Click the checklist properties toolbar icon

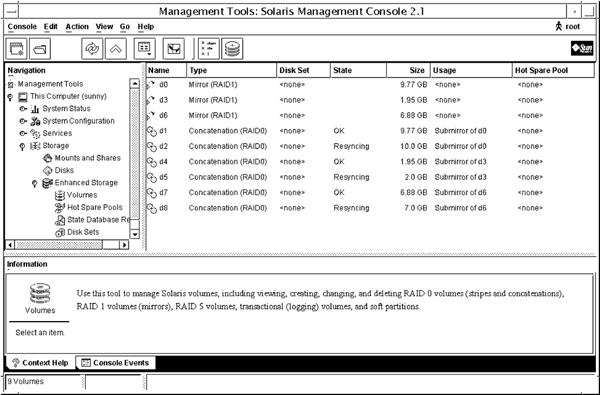(209, 49)
